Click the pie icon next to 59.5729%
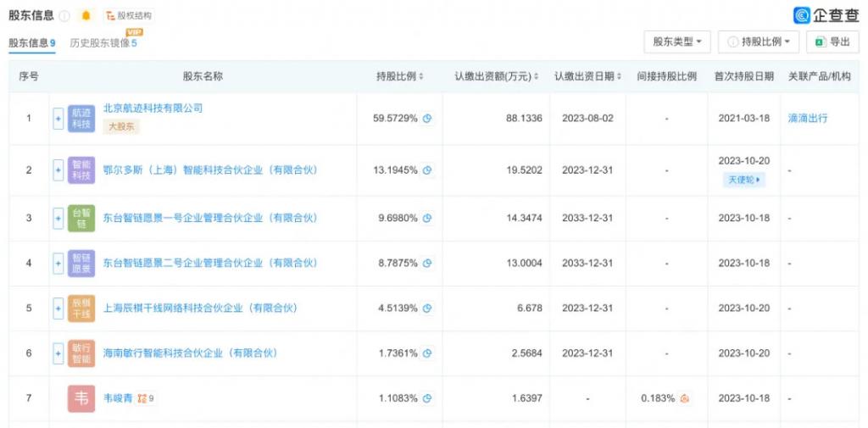Image resolution: width=868 pixels, height=428 pixels. click(x=428, y=119)
